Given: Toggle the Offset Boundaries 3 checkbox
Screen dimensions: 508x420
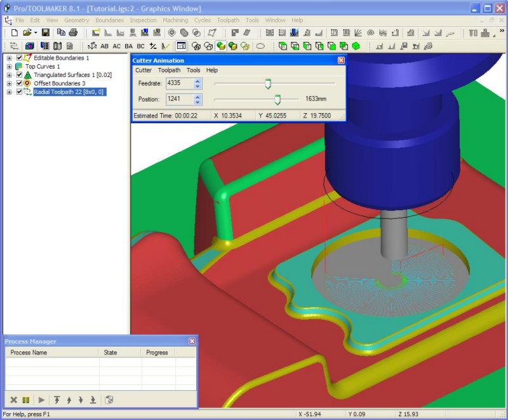Looking at the screenshot, I should 19,83.
